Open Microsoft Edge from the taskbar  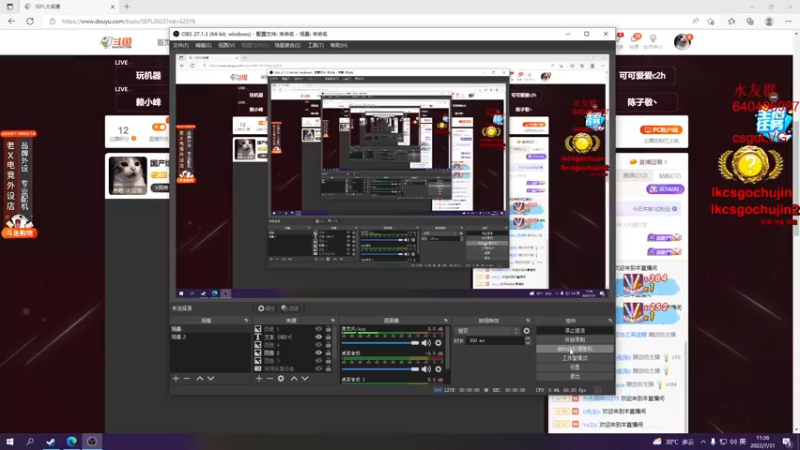71,441
